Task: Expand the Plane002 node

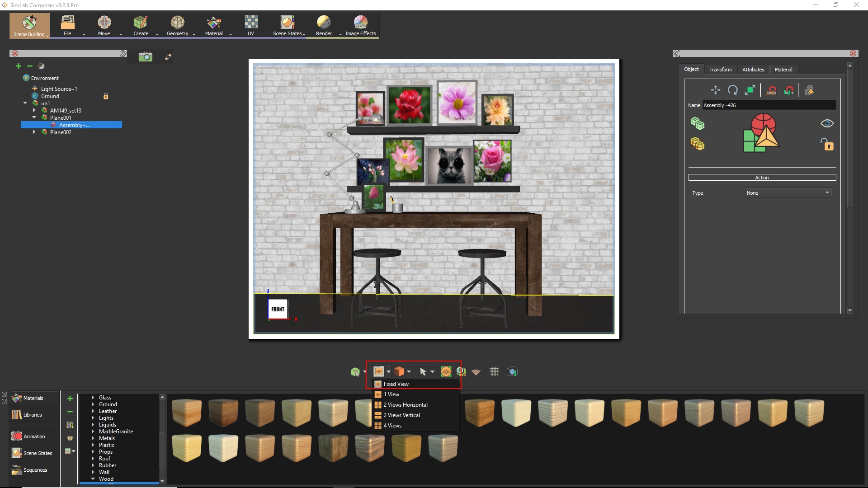Action: click(x=34, y=132)
